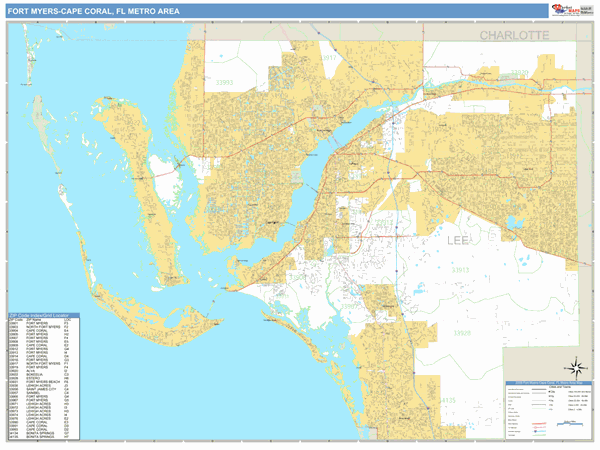The height and width of the screenshot is (450, 600).
Task: Select ZIP code 33913 on the map
Action: tap(460, 270)
